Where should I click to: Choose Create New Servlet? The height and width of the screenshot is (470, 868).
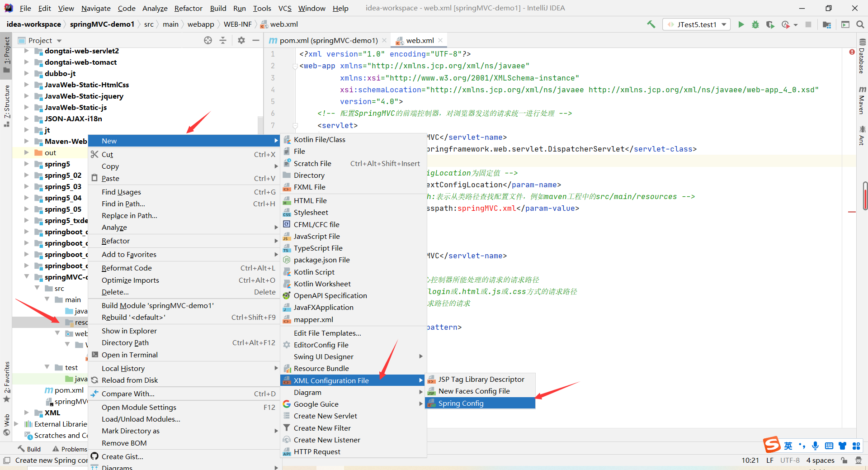[354, 416]
